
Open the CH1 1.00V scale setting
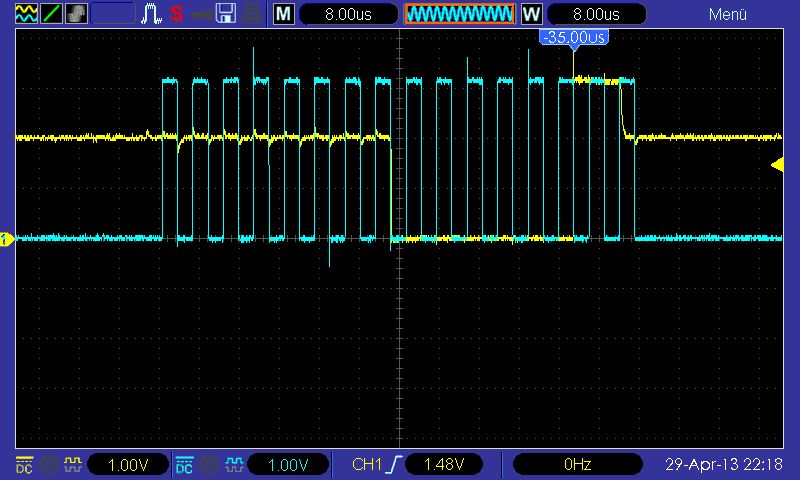[128, 464]
